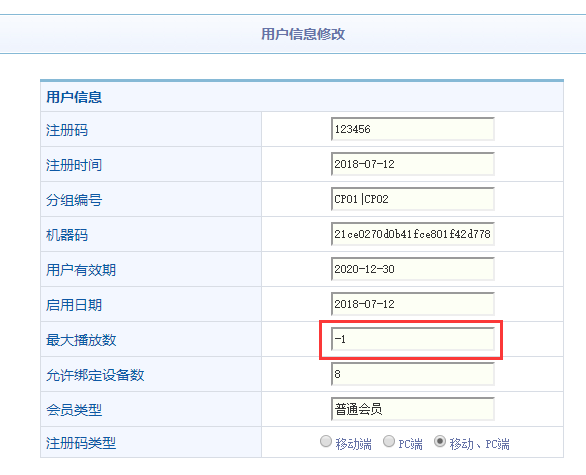Click the 用户信息修改 page title
Viewport: 586px width, 475px height.
click(x=303, y=34)
